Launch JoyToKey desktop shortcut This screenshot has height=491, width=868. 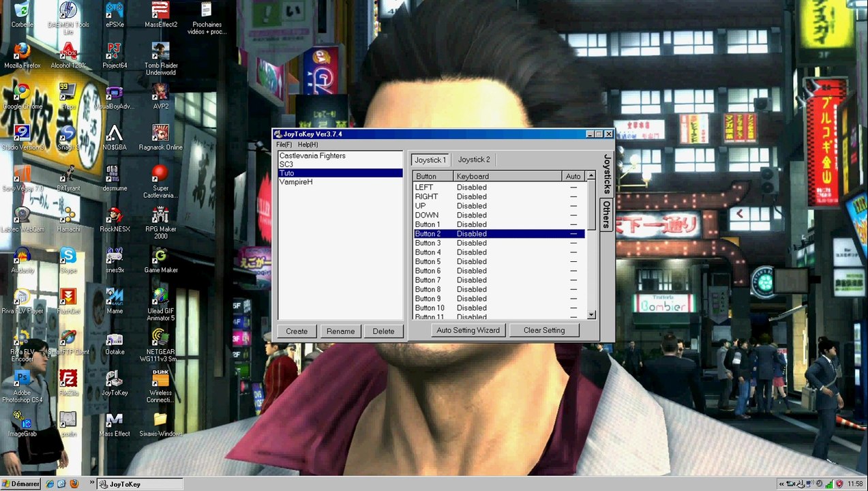(x=115, y=383)
